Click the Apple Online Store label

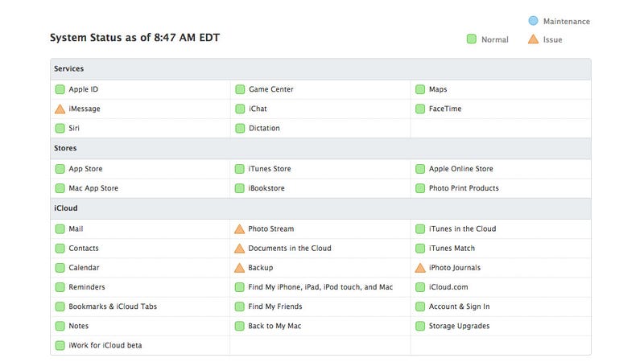point(460,169)
